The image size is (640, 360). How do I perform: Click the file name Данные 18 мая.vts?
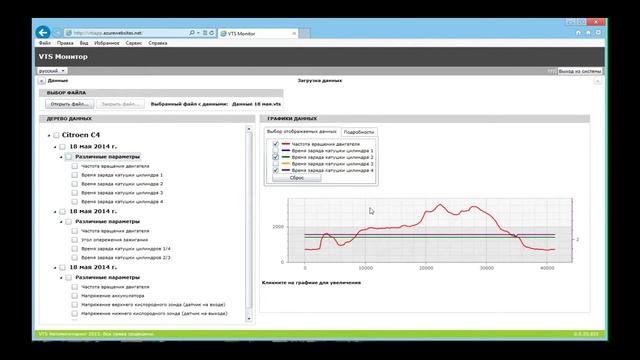point(256,104)
